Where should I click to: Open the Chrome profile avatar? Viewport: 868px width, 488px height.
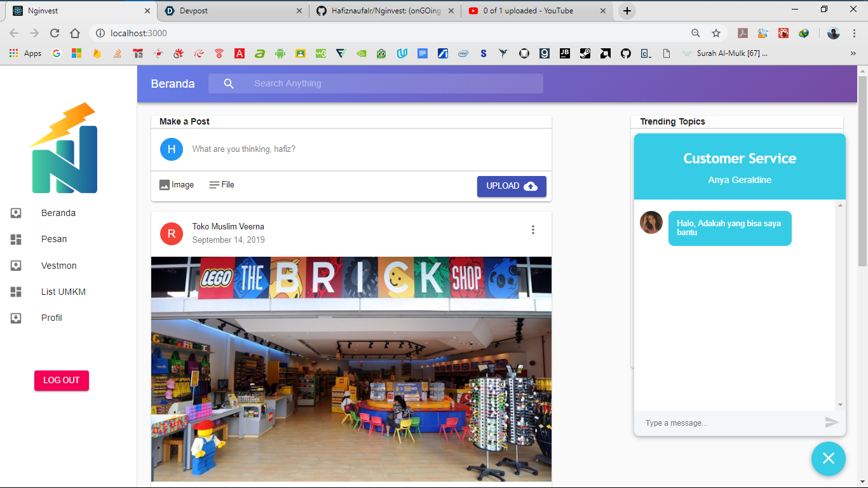pos(834,33)
